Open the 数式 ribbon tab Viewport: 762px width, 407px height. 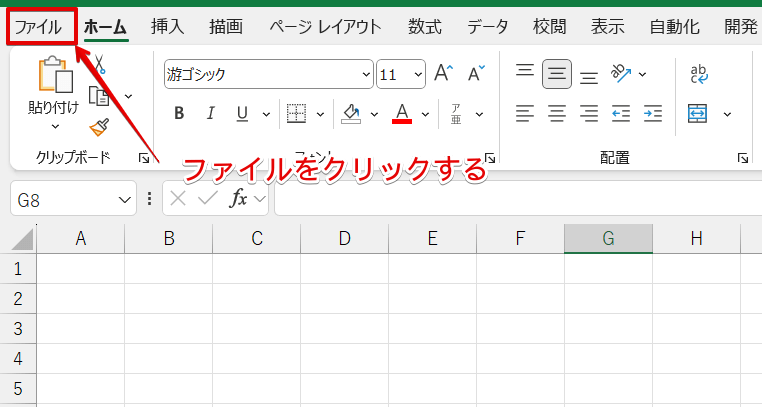coord(425,27)
